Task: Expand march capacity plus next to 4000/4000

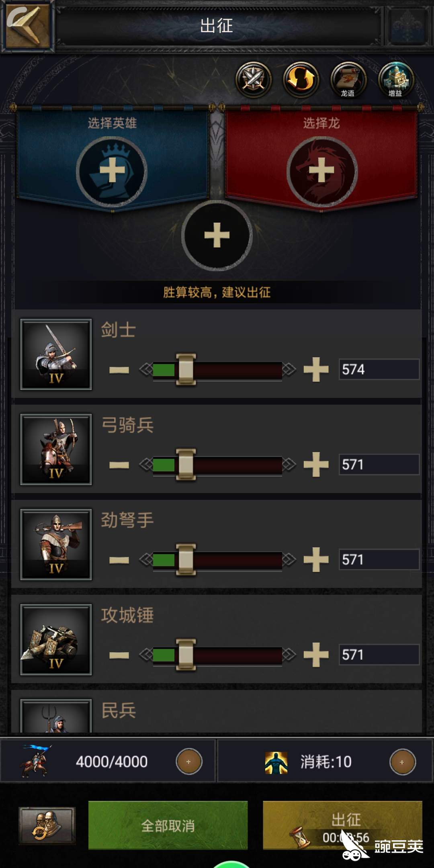Action: pos(189,762)
